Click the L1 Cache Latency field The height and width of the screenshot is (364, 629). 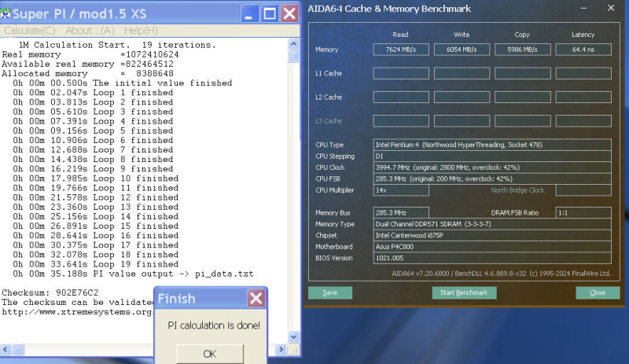click(x=583, y=73)
